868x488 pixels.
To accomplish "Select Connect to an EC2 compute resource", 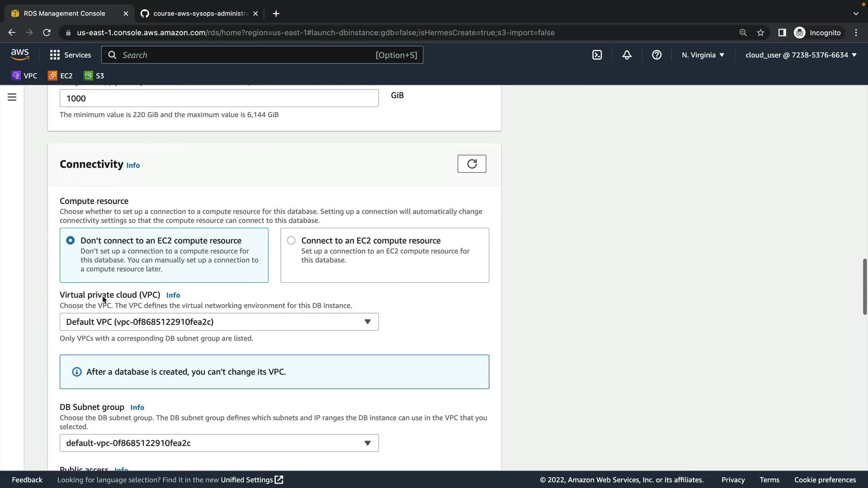I will click(291, 240).
